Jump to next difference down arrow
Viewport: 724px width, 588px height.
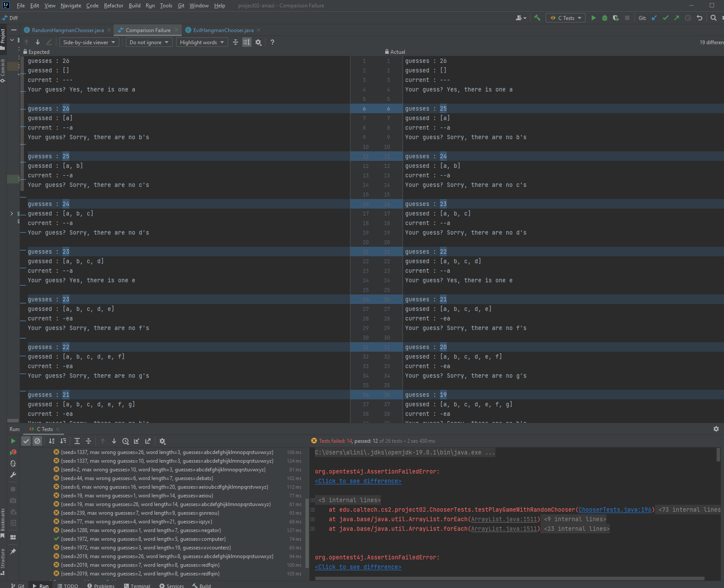(38, 42)
